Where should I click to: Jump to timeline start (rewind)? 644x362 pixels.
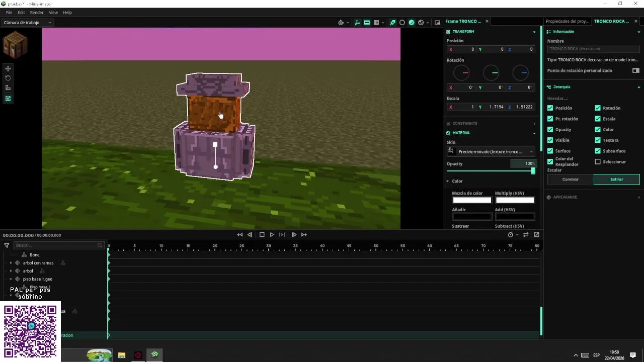240,235
